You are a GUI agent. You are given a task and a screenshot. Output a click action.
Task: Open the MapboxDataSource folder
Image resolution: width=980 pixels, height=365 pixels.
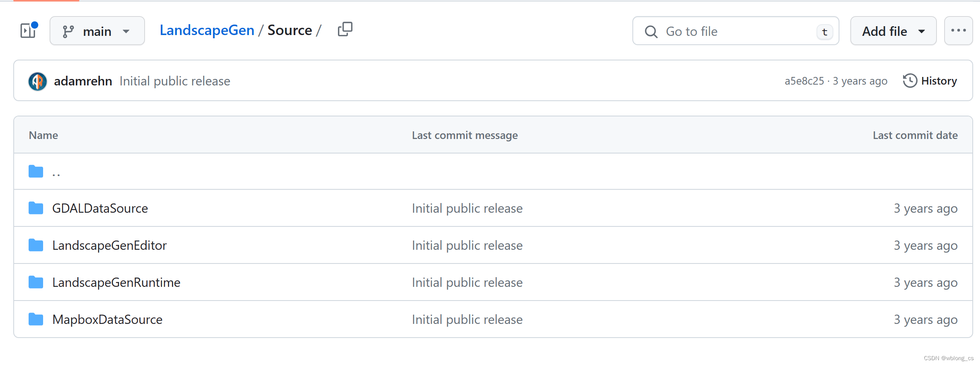[x=107, y=319]
